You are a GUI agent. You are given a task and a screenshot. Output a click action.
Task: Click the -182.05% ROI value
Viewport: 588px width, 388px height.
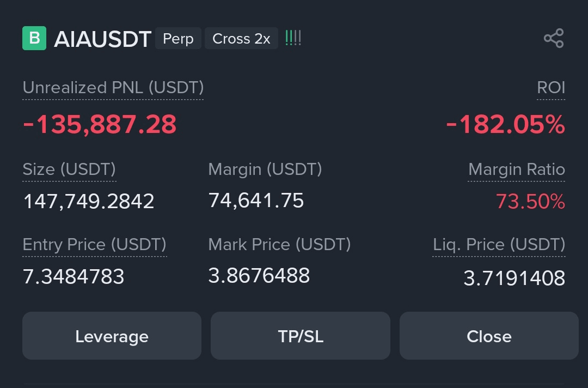505,125
